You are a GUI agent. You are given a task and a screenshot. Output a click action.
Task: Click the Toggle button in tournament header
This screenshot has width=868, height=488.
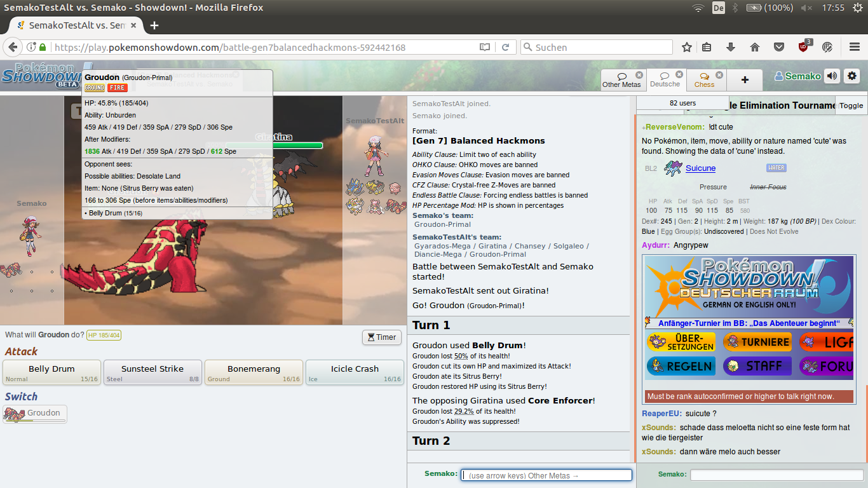(x=851, y=105)
